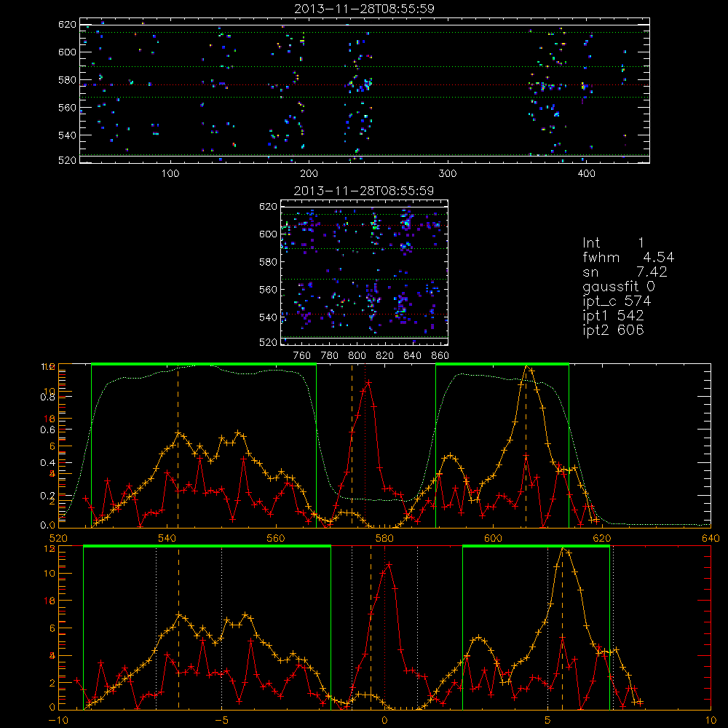Click x-axis label 800 on middle image
Screen dimensions: 728x728
357,356
